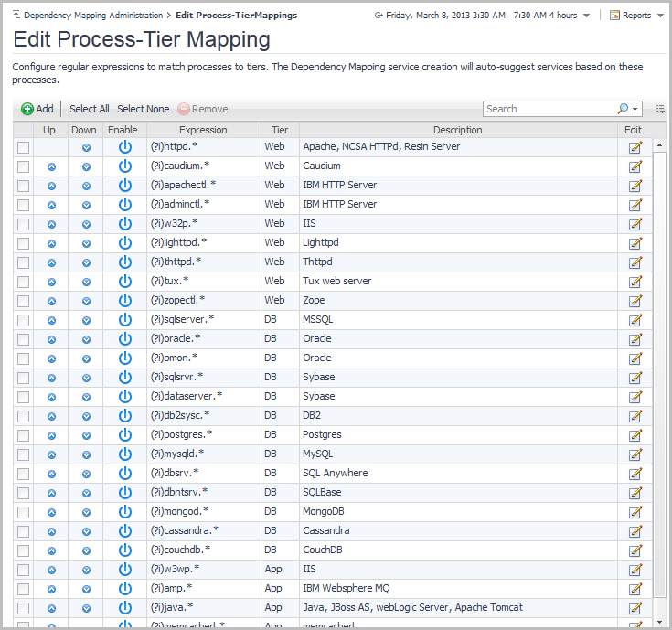Click the edit icon for the httpd row
This screenshot has width=672, height=630.
635,147
